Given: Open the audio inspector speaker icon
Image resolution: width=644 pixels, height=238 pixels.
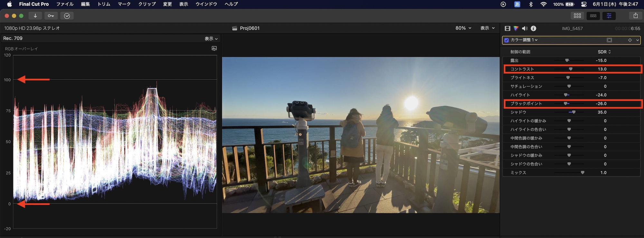Looking at the screenshot, I should coord(525,28).
